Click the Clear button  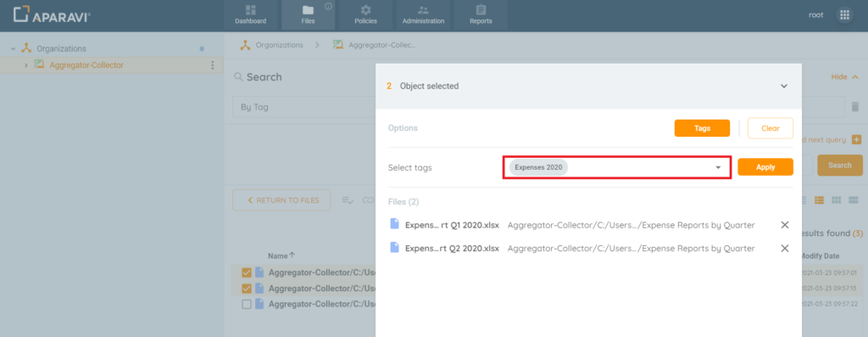click(x=771, y=128)
